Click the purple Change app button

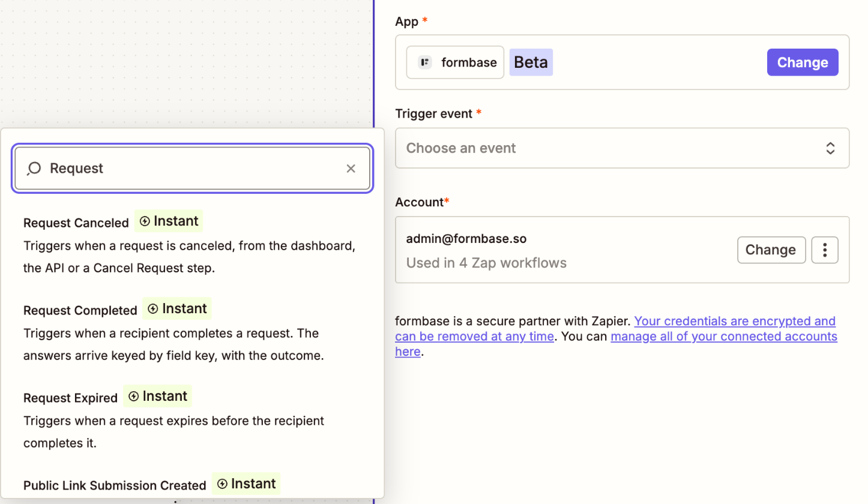point(803,62)
